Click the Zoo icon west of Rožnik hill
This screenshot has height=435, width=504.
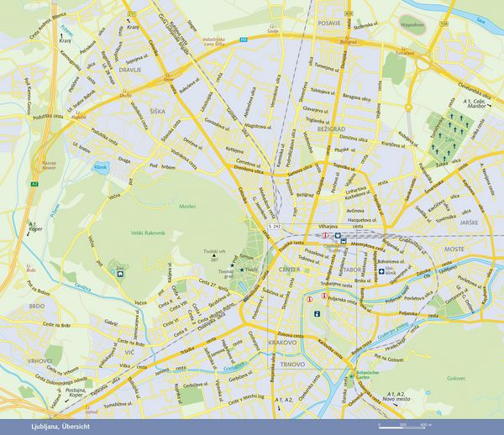120,274
